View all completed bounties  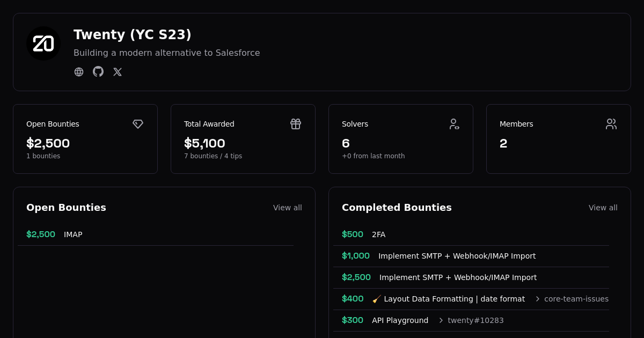[x=603, y=208]
